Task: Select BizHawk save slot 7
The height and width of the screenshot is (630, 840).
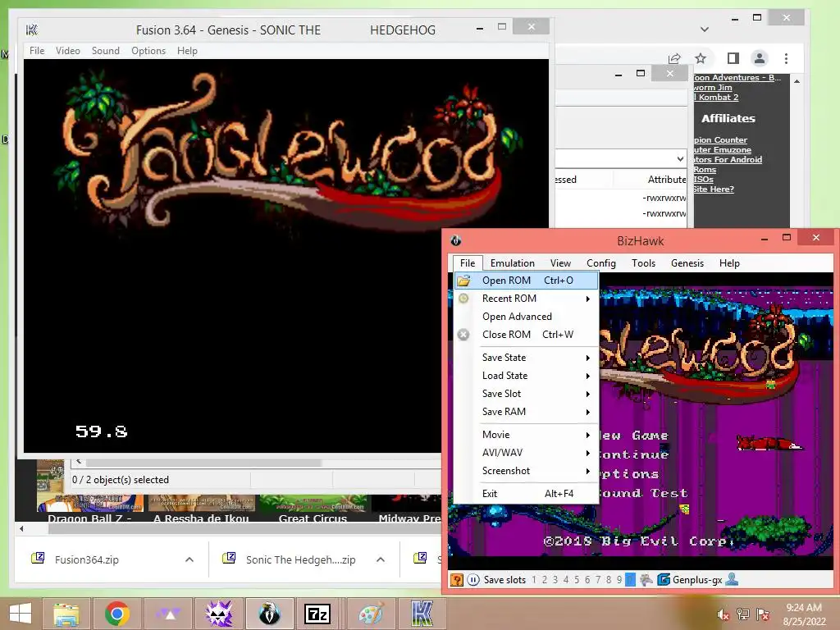Action: [598, 580]
